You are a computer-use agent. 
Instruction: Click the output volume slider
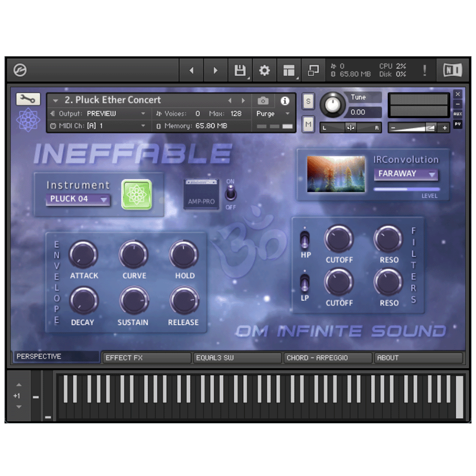coord(418,128)
